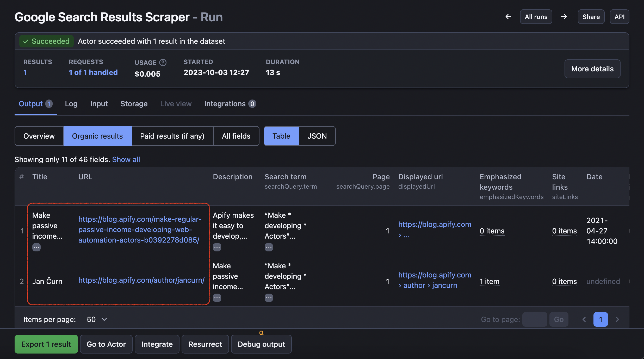This screenshot has height=359, width=644.
Task: Switch output view to JSON
Action: pyautogui.click(x=317, y=136)
